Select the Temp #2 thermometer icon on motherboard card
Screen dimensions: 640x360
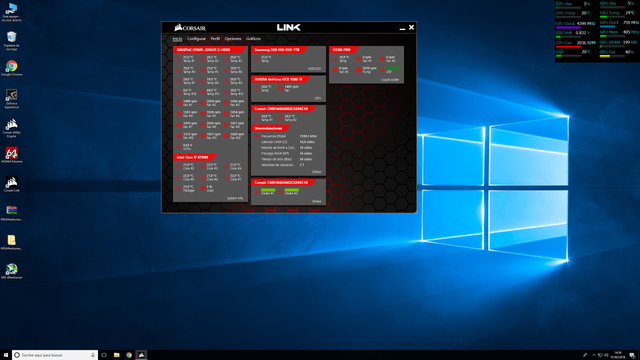point(202,59)
